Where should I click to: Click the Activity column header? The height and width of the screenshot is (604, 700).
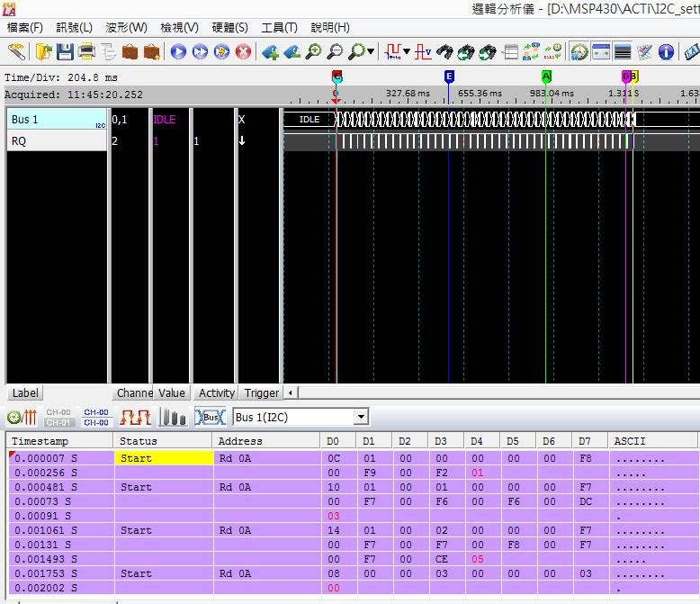tap(216, 393)
